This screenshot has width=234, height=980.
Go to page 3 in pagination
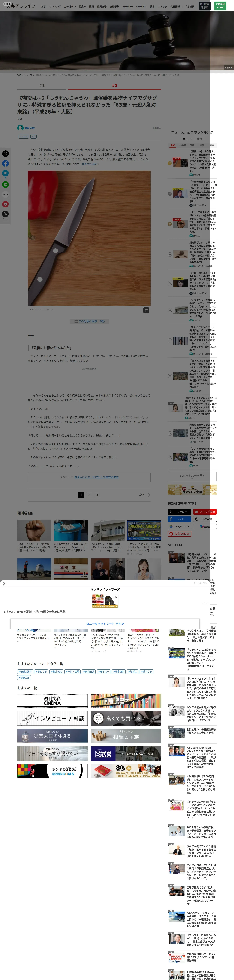coord(97,495)
